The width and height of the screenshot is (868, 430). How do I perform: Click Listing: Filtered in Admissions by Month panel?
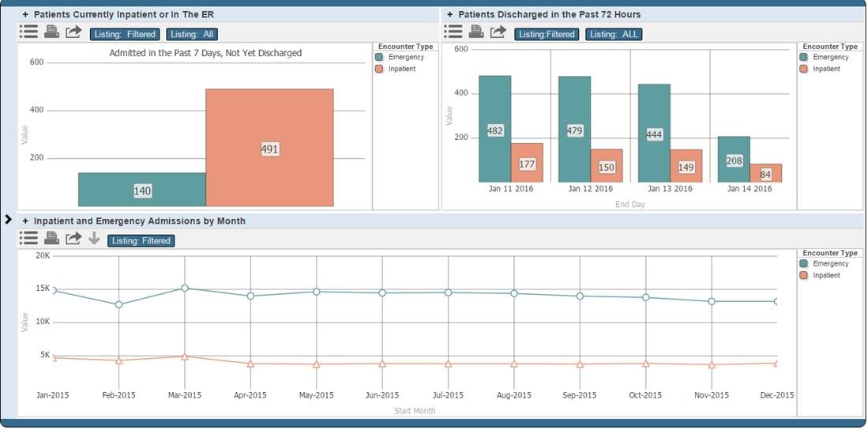[141, 241]
